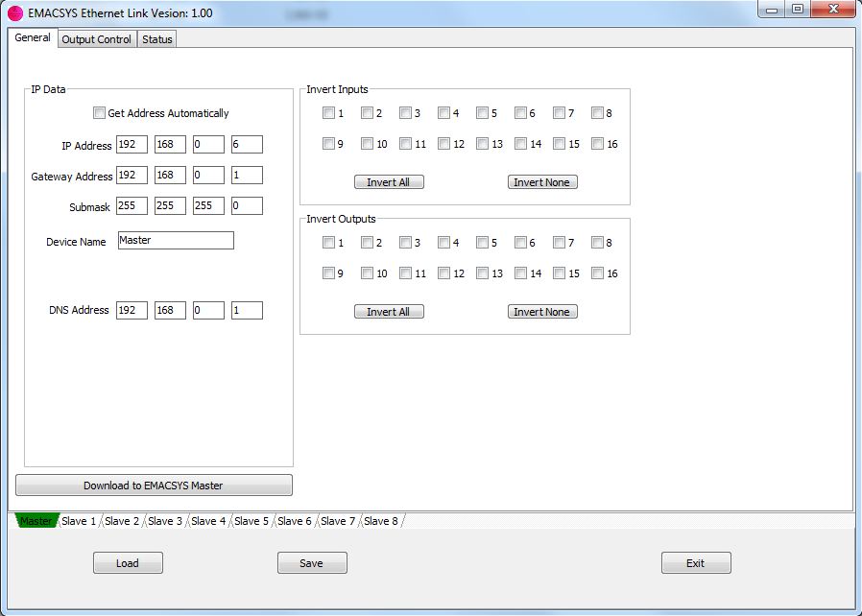Open the Status tab

pos(157,39)
